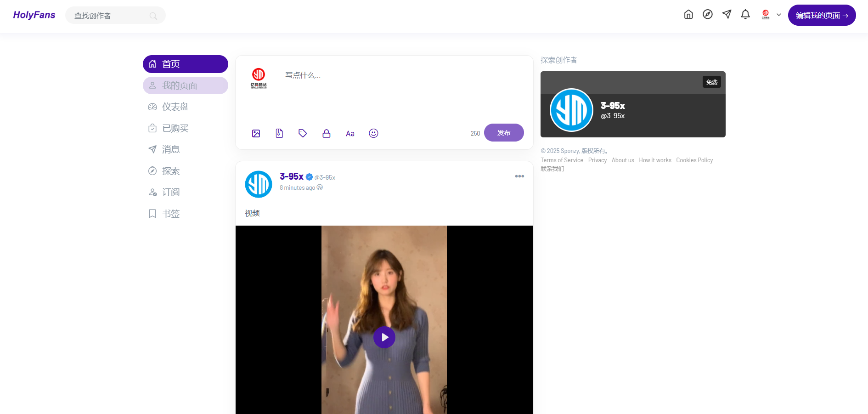Click the 查找创作者 search field
This screenshot has width=868, height=414.
(110, 16)
